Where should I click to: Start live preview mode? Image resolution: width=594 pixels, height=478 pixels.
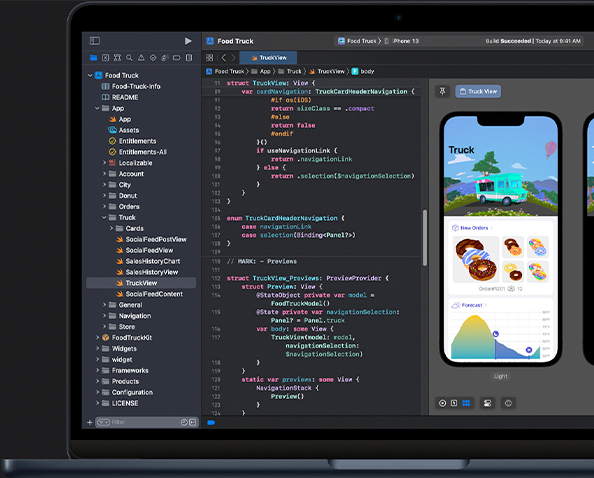[442, 403]
